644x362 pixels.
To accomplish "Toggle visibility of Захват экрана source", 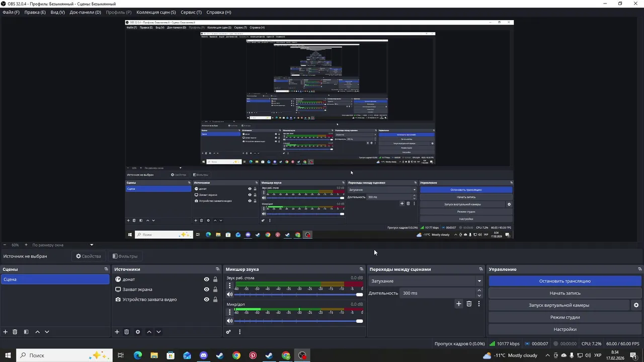I will pos(206,290).
